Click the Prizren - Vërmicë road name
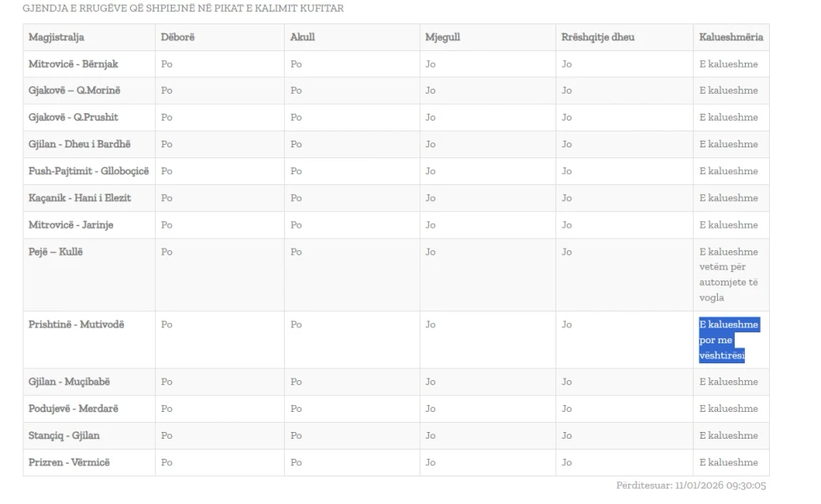Viewport: 821px width, 504px height. [x=69, y=462]
